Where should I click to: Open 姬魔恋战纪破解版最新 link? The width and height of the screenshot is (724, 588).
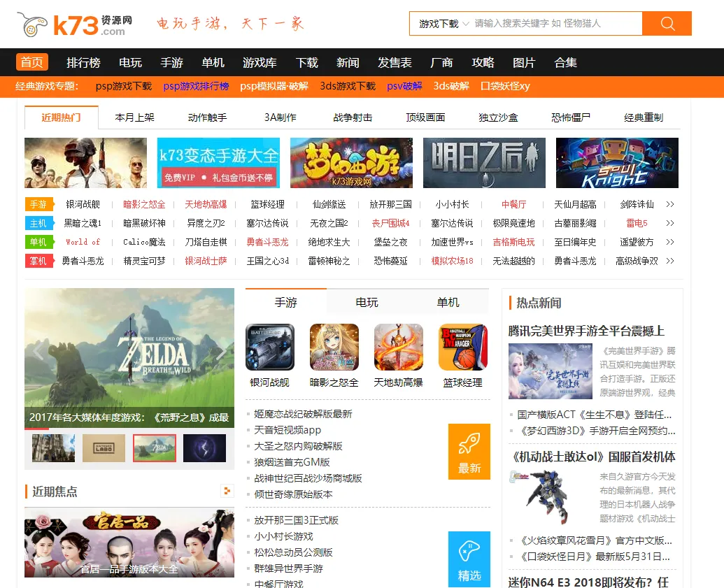click(x=303, y=414)
